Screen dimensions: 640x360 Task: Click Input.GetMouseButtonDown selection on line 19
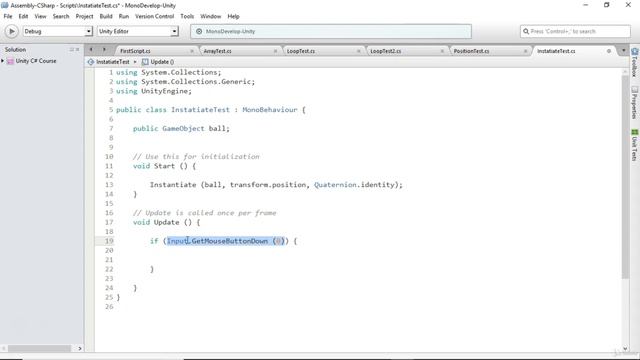click(x=226, y=241)
